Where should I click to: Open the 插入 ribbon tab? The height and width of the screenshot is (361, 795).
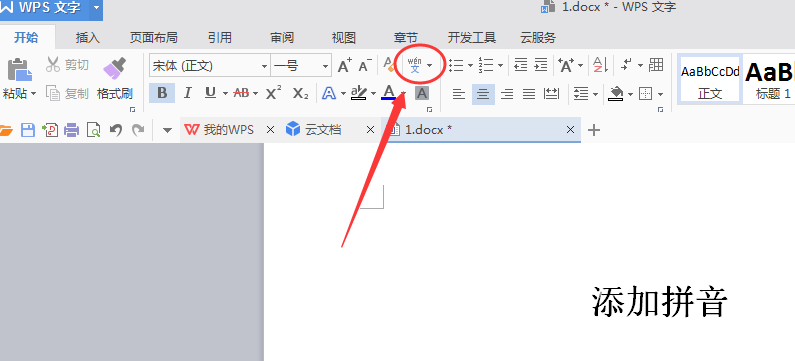click(88, 38)
